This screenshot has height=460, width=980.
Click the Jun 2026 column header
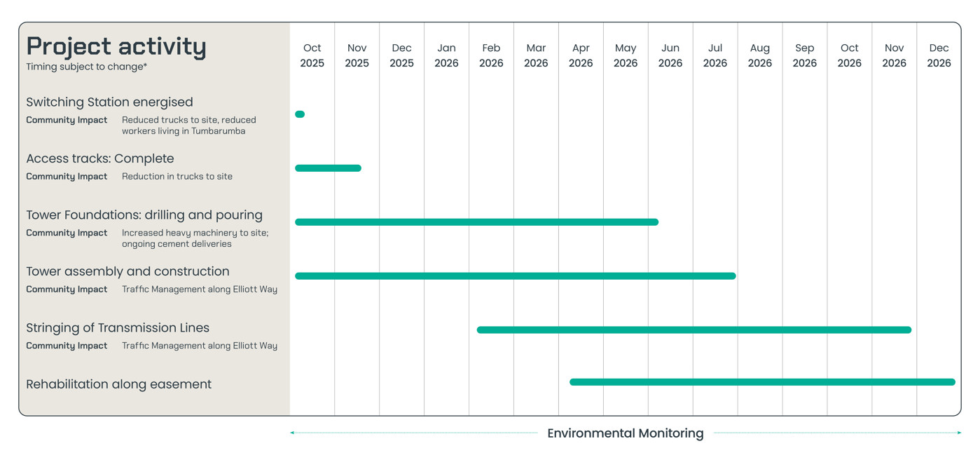[670, 55]
